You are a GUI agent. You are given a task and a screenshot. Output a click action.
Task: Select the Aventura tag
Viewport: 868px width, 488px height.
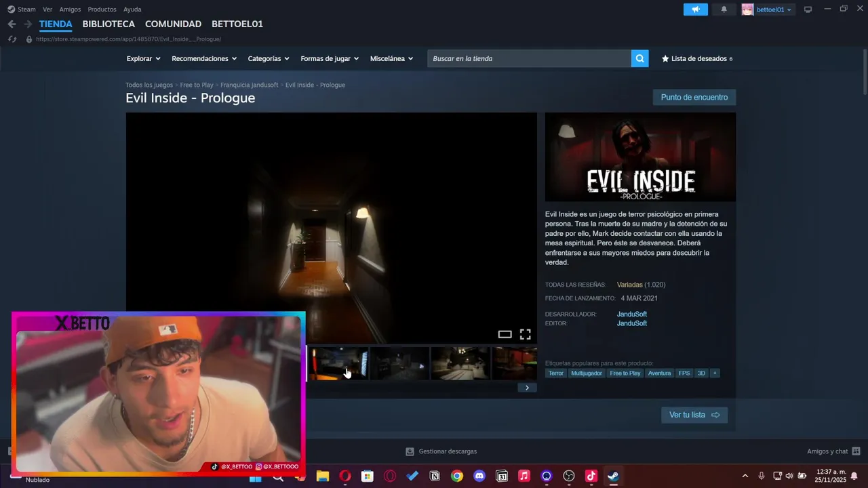click(x=659, y=373)
